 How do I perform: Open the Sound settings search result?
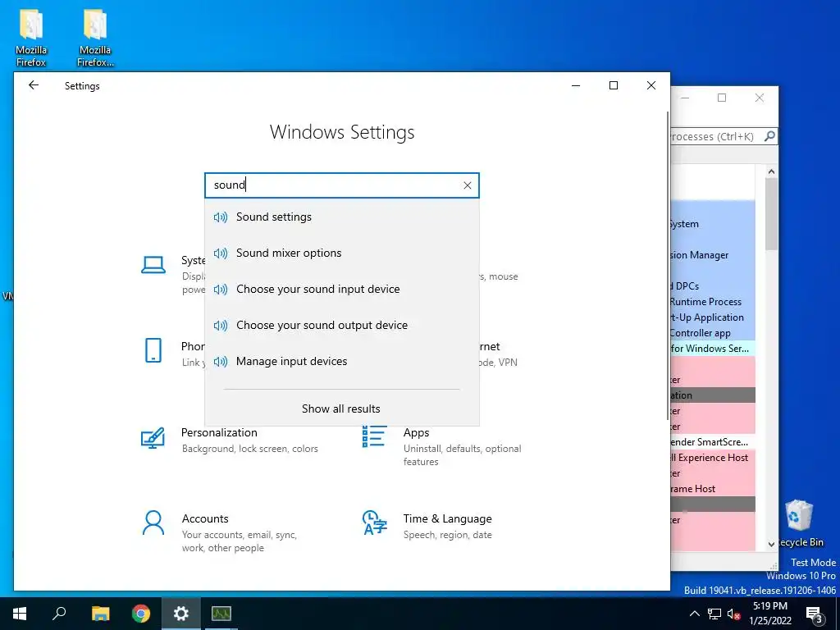tap(342, 217)
